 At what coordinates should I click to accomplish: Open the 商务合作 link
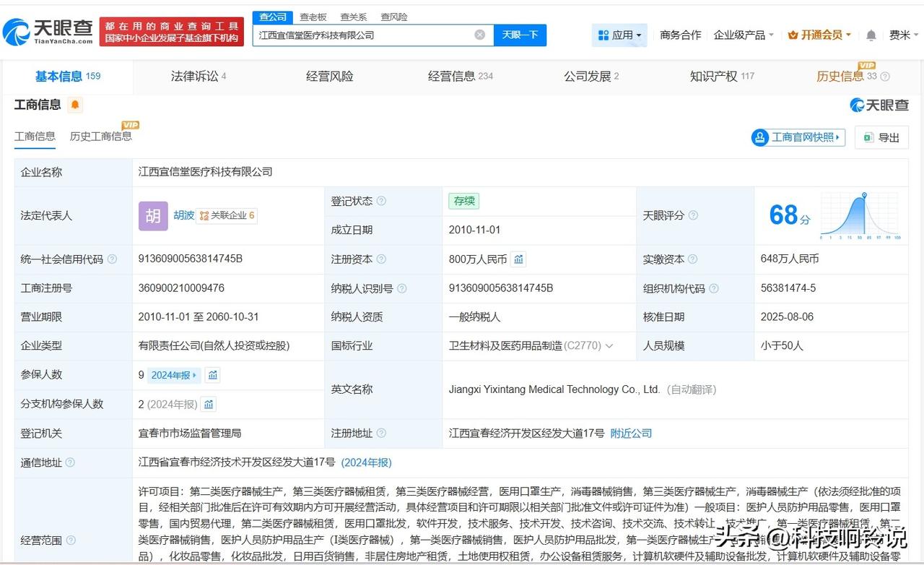[x=681, y=35]
